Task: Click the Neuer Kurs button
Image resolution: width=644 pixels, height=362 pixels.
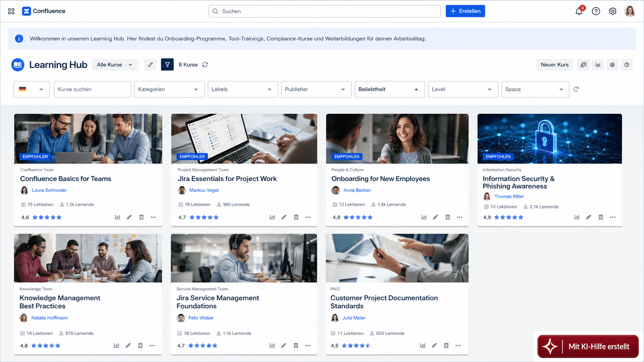Action: pyautogui.click(x=555, y=65)
